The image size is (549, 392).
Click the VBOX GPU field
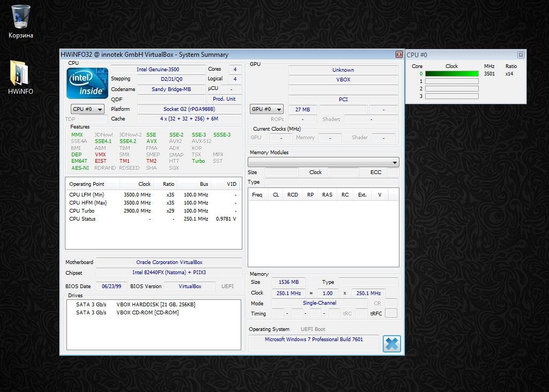pos(343,80)
